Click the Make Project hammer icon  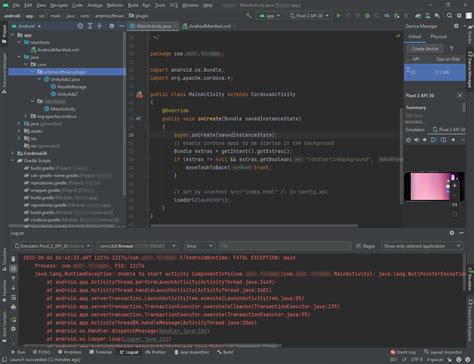[248, 15]
